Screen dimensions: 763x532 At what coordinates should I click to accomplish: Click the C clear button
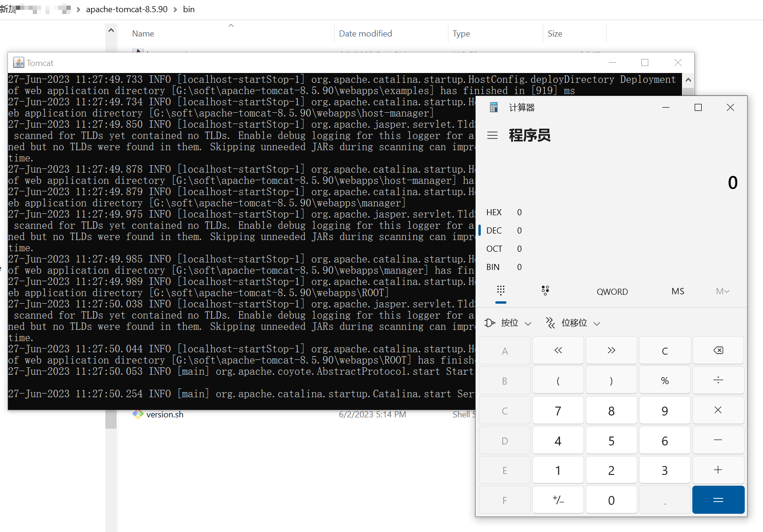[665, 350]
